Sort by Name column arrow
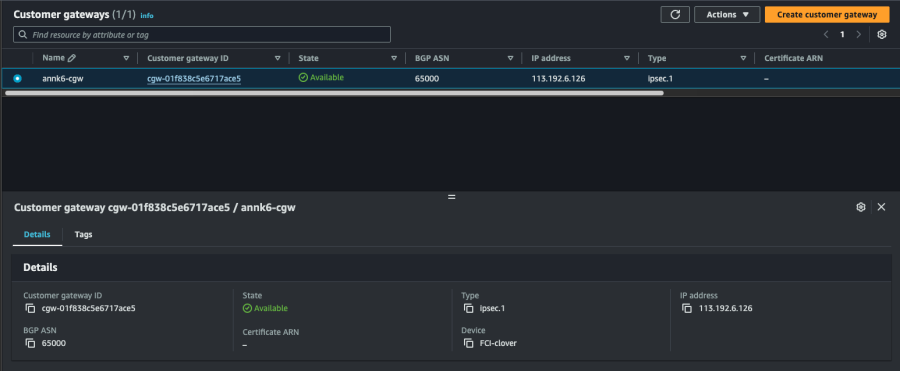Viewport: 900px width, 371px height. 126,59
